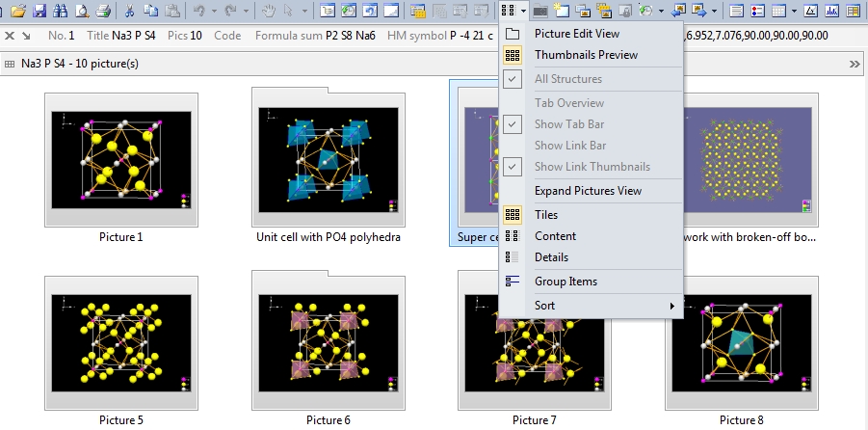Select Details view in menu
This screenshot has height=430, width=868.
pyautogui.click(x=551, y=257)
